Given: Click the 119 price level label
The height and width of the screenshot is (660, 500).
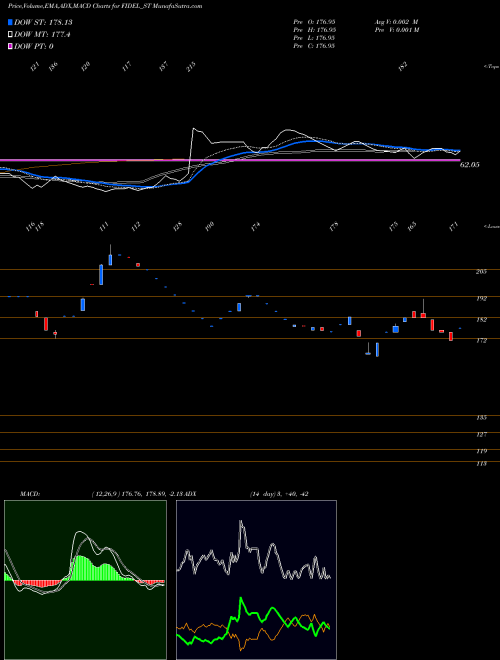Looking at the screenshot, I should [x=481, y=451].
